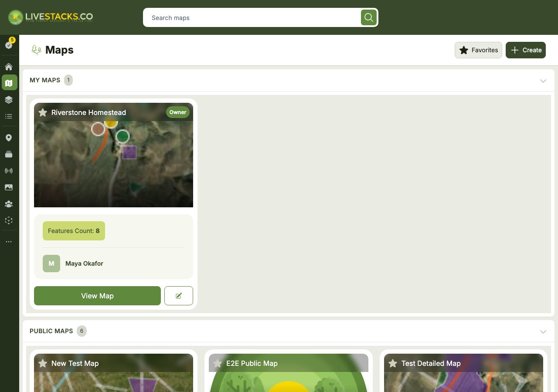Screen dimensions: 558x392
Task: Click the tree icon beside Maps title
Action: (37, 50)
